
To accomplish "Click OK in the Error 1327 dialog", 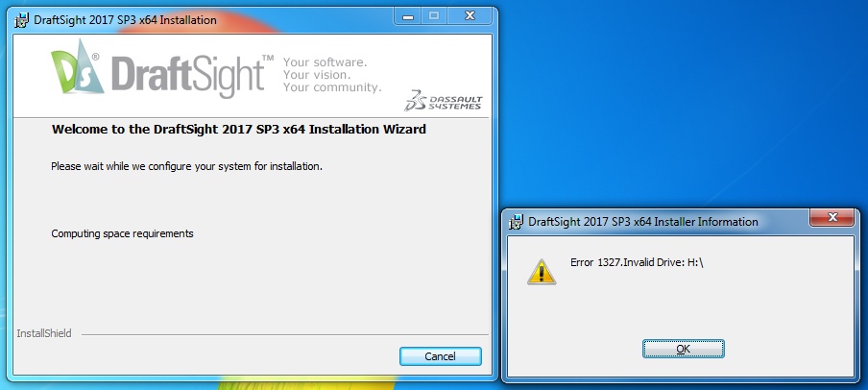I will tap(683, 349).
